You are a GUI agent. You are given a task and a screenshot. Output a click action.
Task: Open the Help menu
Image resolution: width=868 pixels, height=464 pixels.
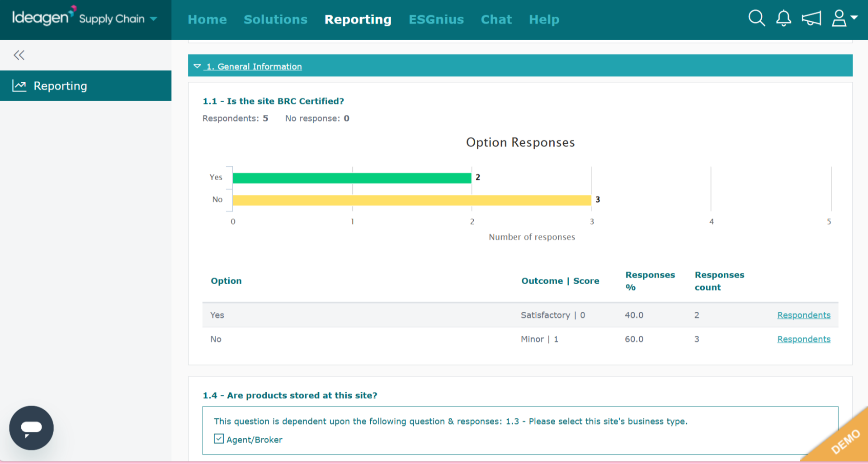click(544, 19)
